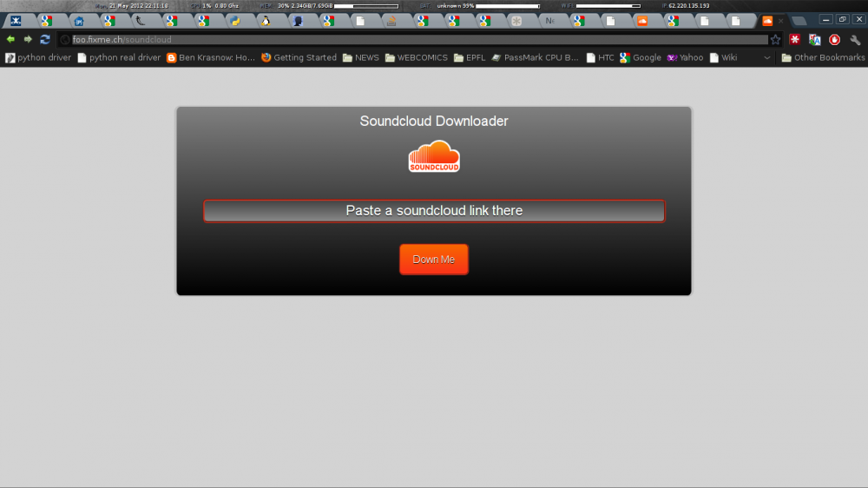Click the Paste a soundcloud link field

tap(434, 211)
